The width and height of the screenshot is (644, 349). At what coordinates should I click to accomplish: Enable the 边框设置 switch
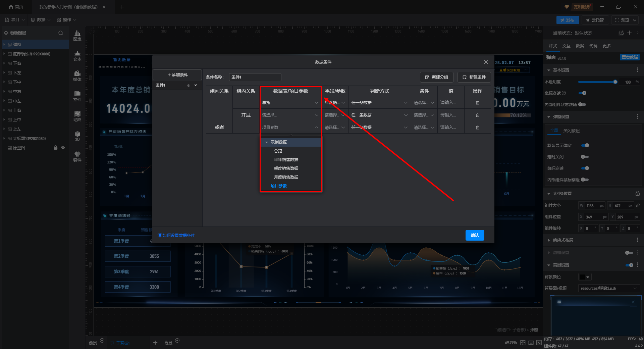coord(629,253)
